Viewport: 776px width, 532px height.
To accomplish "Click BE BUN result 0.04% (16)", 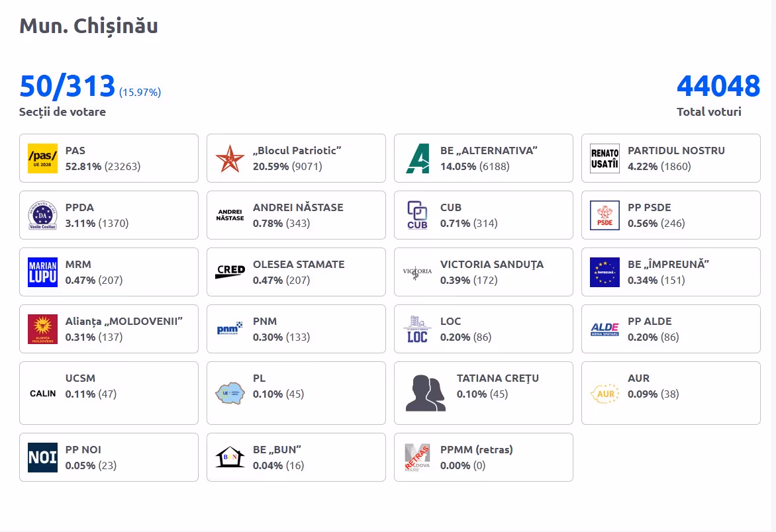I will (x=279, y=466).
